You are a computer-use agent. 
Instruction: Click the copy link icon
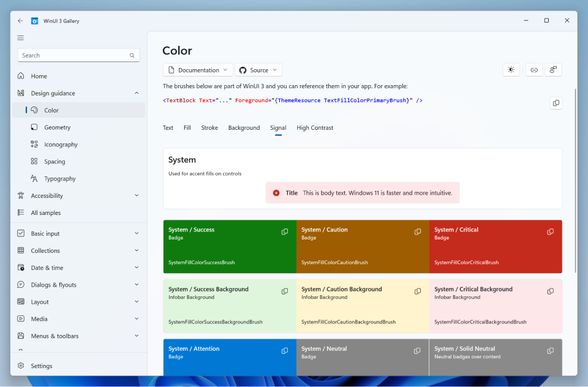click(533, 69)
